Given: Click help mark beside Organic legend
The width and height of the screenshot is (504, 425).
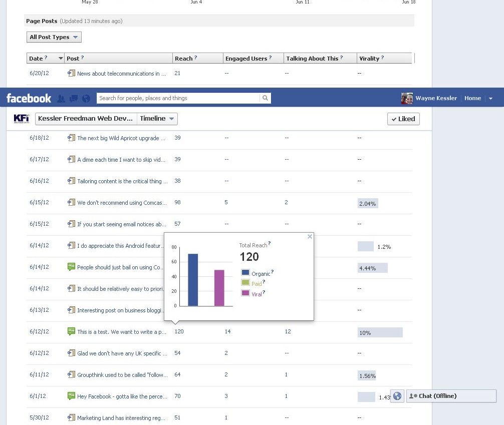Looking at the screenshot, I should pos(272,272).
